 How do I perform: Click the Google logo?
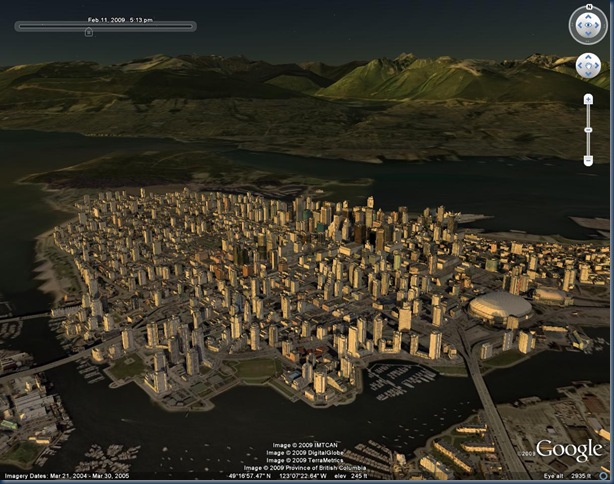tap(569, 450)
